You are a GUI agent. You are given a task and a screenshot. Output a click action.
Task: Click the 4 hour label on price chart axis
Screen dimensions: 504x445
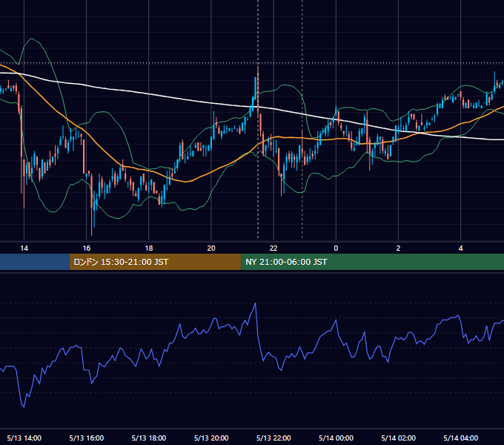click(x=460, y=248)
